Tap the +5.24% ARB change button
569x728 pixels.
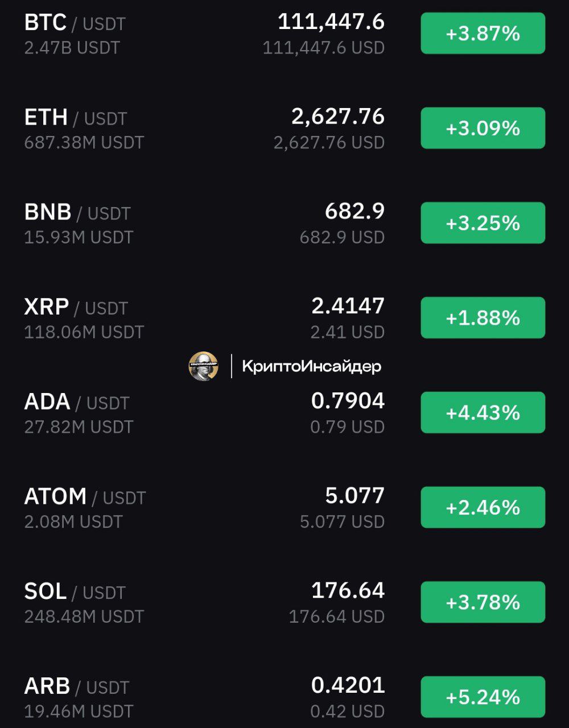click(483, 697)
